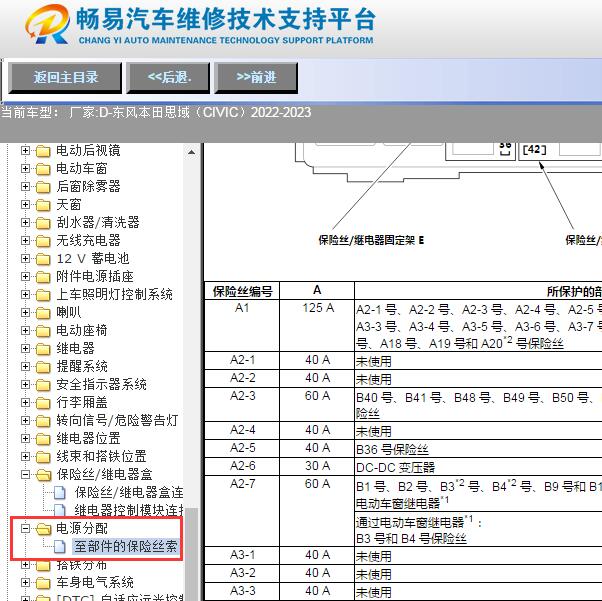Screen dimensions: 602x601
Task: Click the 至部件的保险丝索 document icon
Action: 60,547
